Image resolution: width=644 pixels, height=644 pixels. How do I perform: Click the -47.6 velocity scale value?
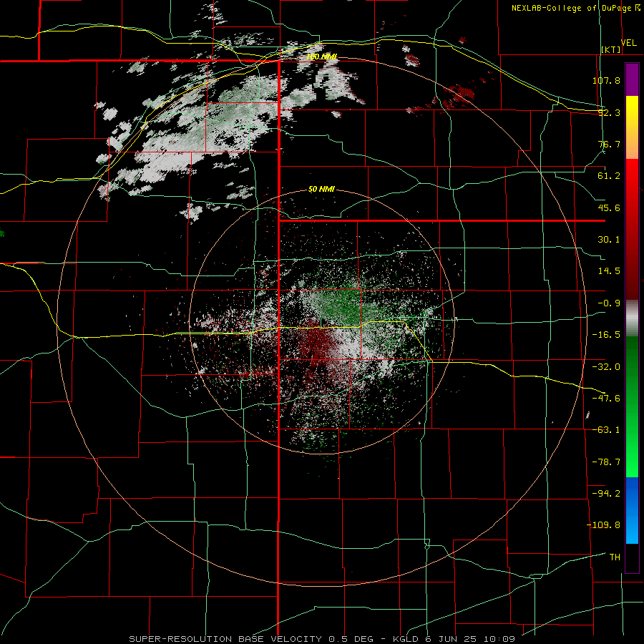click(x=606, y=399)
